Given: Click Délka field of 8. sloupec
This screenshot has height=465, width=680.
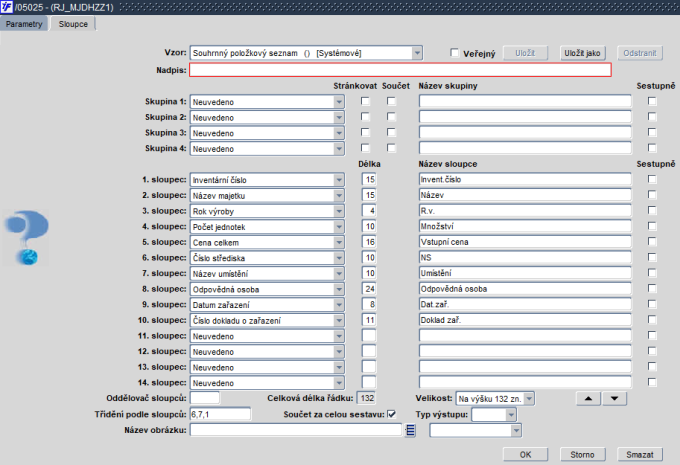Looking at the screenshot, I should pyautogui.click(x=369, y=288).
